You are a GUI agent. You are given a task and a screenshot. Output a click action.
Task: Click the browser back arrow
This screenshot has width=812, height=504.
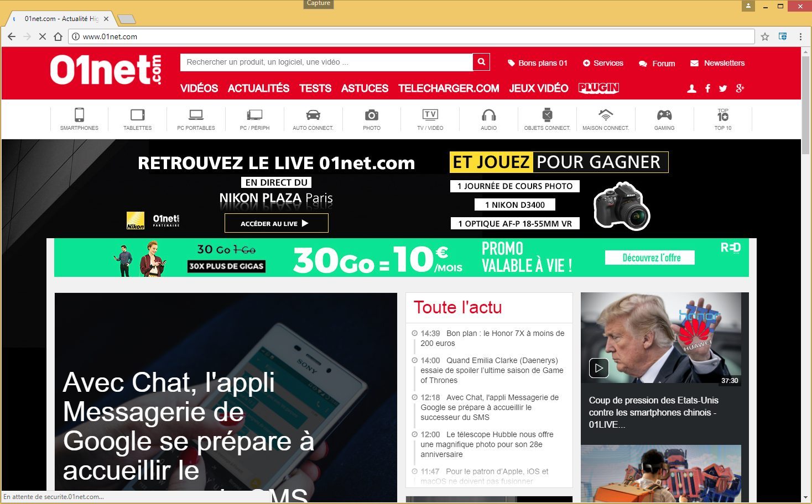(12, 36)
